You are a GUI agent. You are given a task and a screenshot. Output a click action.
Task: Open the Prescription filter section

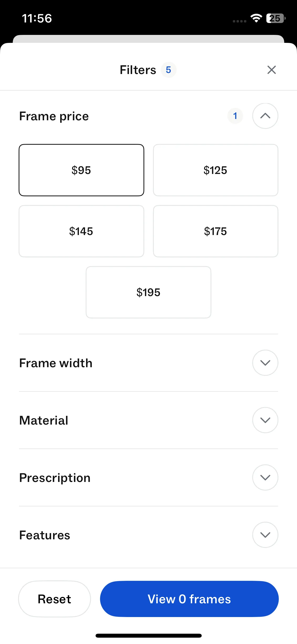(x=265, y=477)
